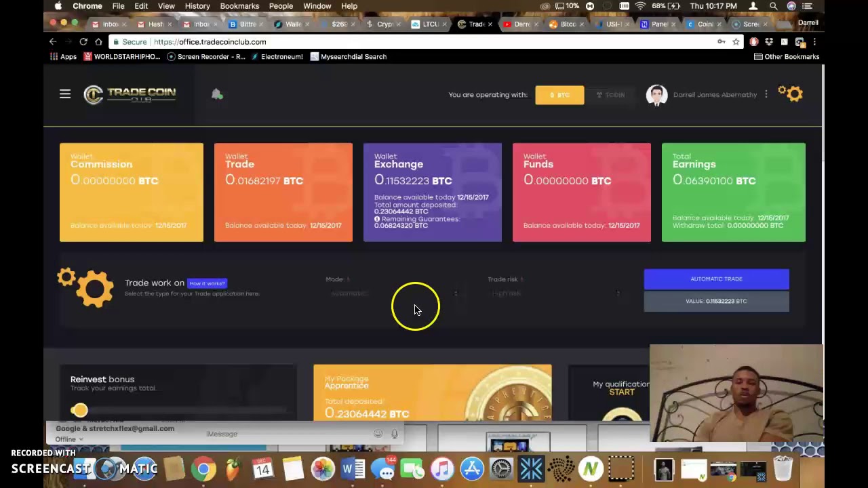This screenshot has width=868, height=488.
Task: Open the three-dot menu beside user name
Action: pos(766,94)
